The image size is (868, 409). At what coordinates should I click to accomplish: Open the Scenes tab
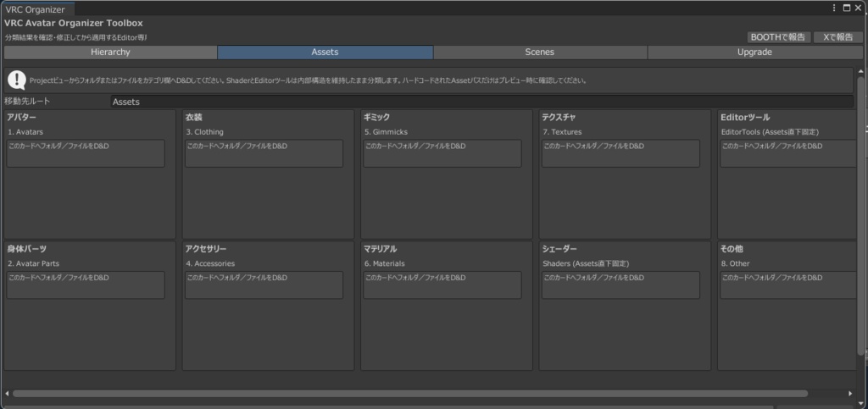[540, 52]
